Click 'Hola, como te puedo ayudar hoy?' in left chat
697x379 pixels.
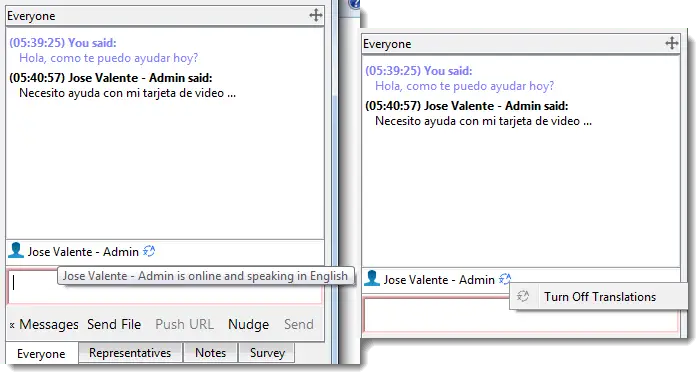[108, 58]
